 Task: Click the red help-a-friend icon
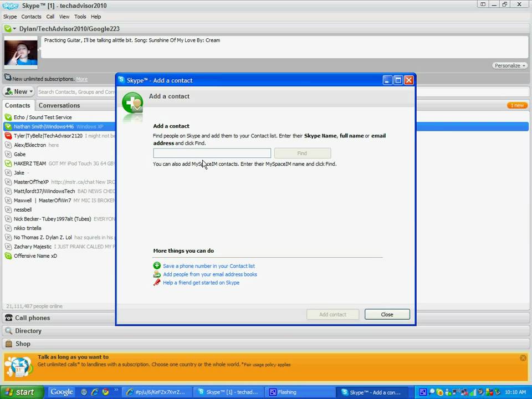pyautogui.click(x=157, y=282)
